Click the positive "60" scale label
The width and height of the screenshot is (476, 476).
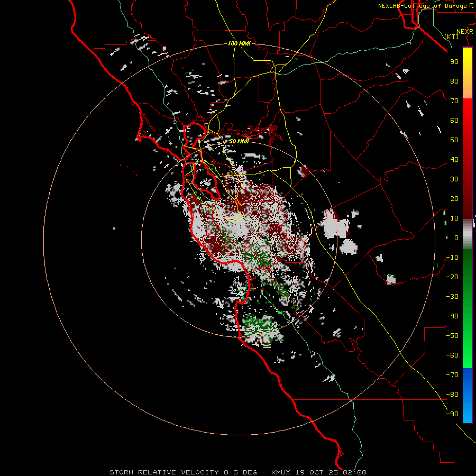pyautogui.click(x=454, y=120)
